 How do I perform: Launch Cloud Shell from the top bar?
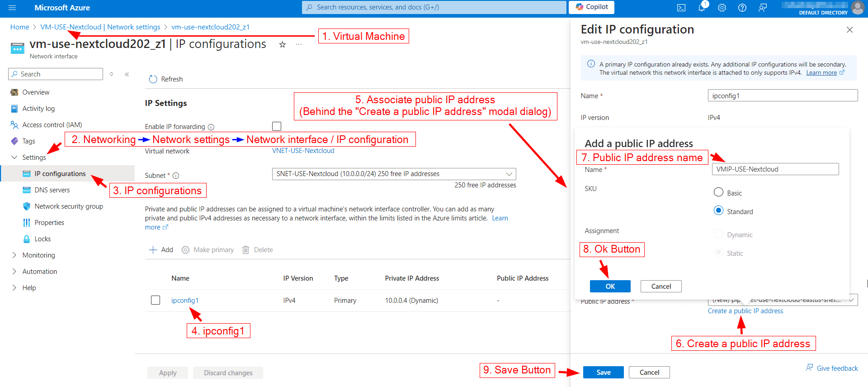(x=681, y=8)
